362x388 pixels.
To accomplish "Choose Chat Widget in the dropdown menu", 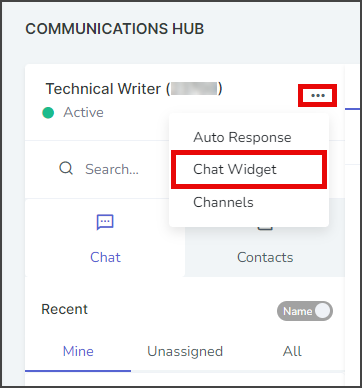I will (235, 169).
